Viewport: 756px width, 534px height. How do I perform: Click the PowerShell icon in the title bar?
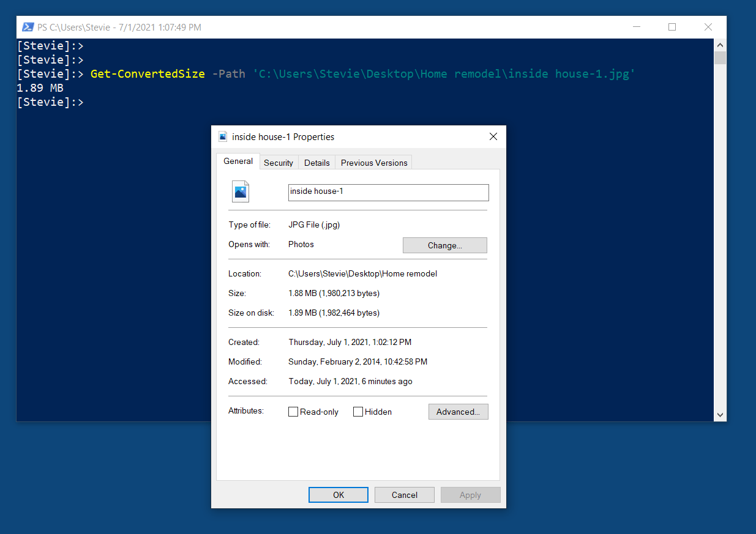tap(27, 27)
